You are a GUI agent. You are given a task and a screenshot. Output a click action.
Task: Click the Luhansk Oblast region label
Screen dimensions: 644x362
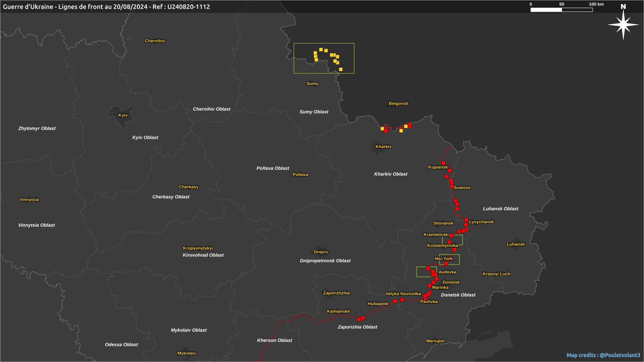500,208
